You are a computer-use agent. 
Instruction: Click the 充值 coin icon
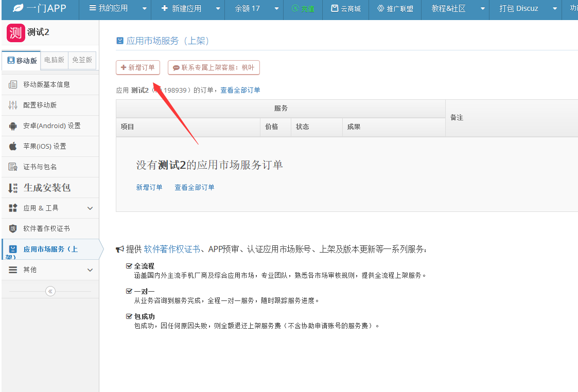295,8
